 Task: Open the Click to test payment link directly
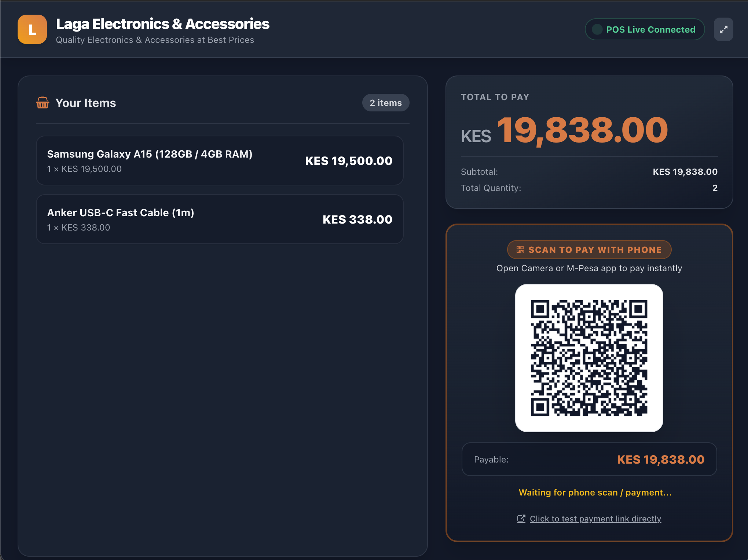[595, 519]
